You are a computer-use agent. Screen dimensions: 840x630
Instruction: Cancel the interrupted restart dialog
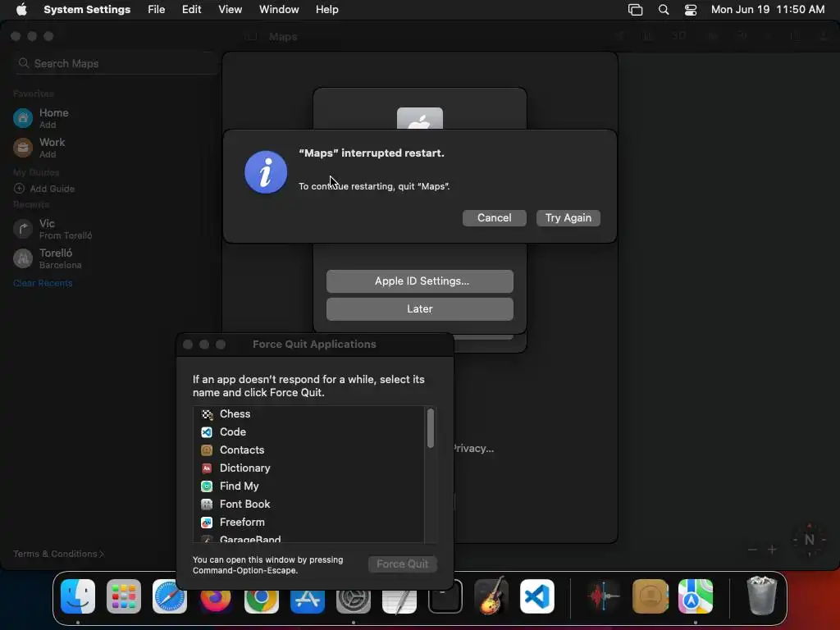pos(495,218)
